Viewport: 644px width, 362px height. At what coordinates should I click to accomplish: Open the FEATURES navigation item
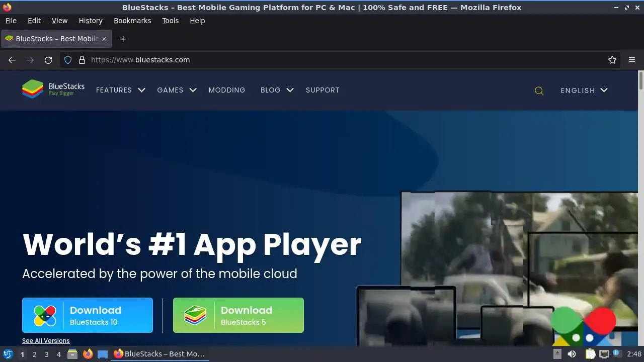(x=114, y=90)
